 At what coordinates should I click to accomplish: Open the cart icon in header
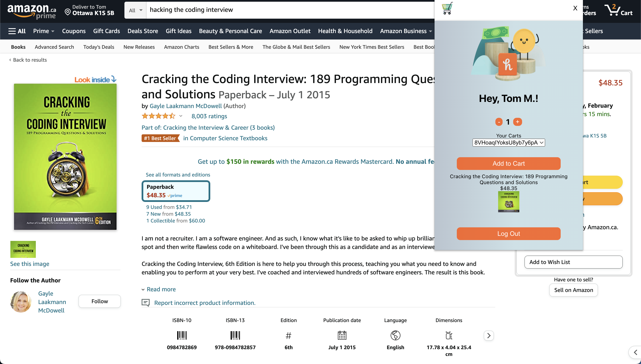tap(618, 11)
